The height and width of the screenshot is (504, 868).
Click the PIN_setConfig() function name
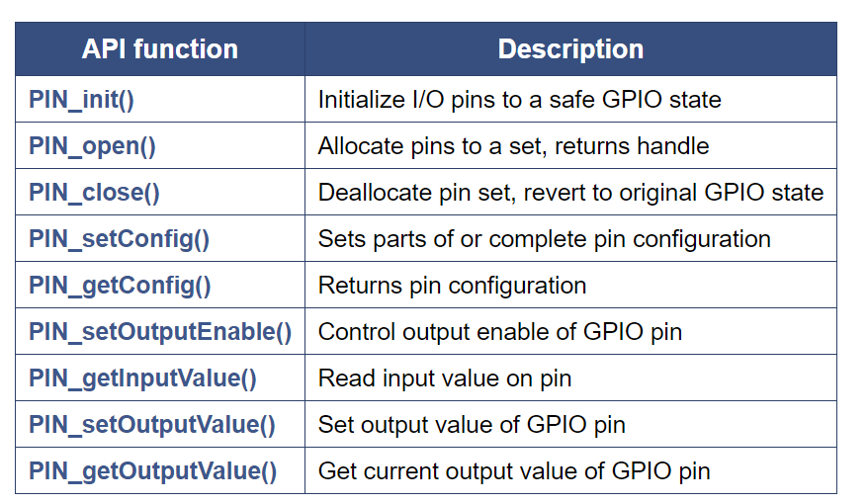tap(119, 239)
